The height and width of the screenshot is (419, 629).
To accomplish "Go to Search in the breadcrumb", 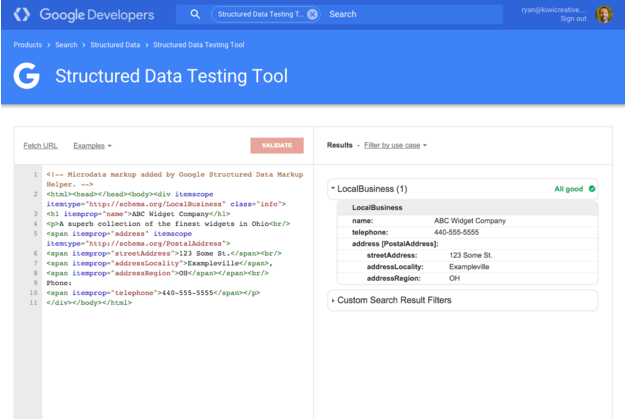I will pyautogui.click(x=66, y=45).
